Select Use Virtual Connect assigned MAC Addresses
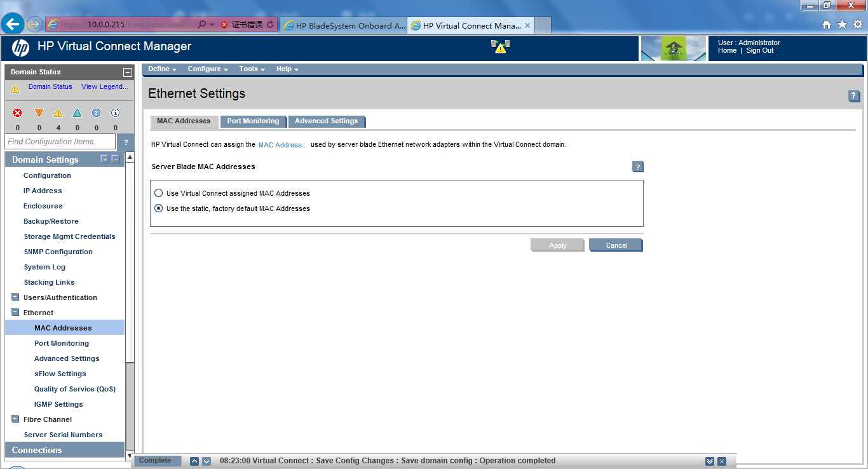This screenshot has width=868, height=469. (x=159, y=193)
